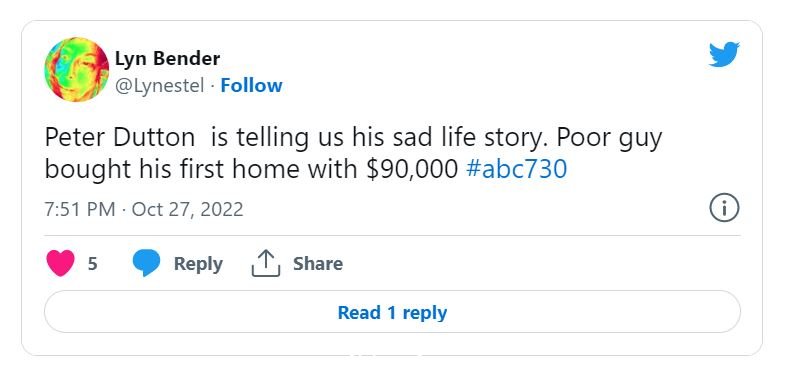
Task: Click the tweet text mentioning Peter Dutton
Action: 353,153
